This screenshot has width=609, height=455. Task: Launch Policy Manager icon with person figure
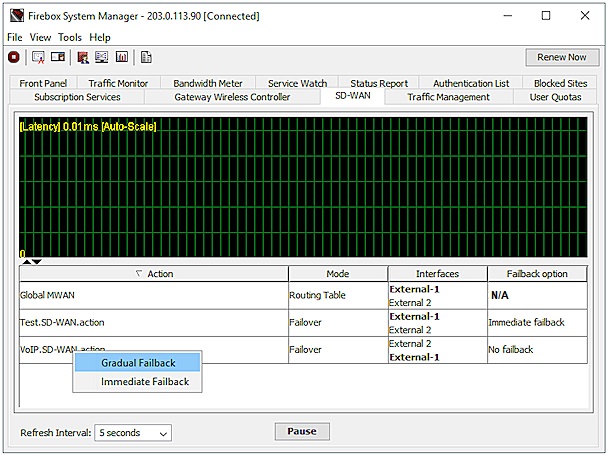(x=83, y=58)
